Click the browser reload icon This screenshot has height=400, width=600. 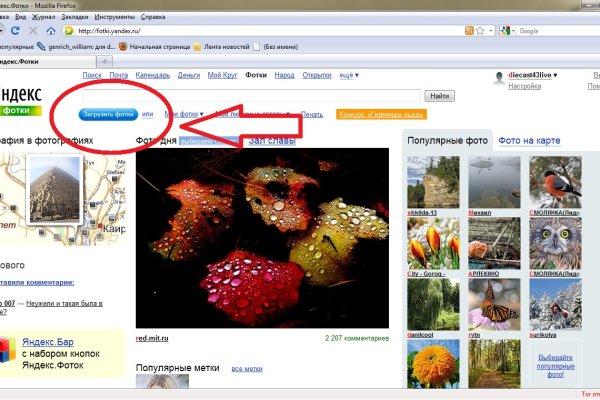(13, 30)
